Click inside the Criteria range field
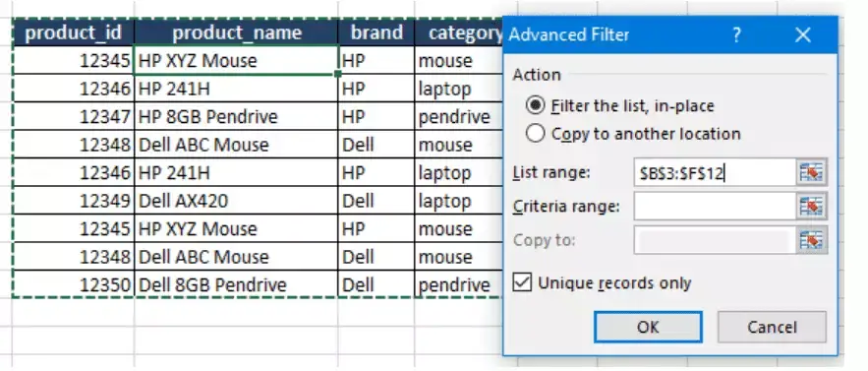The width and height of the screenshot is (868, 371). point(715,207)
